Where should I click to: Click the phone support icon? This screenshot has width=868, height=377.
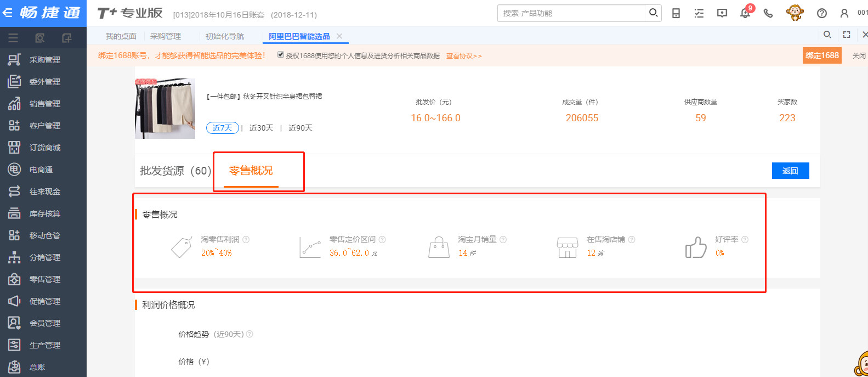point(768,13)
